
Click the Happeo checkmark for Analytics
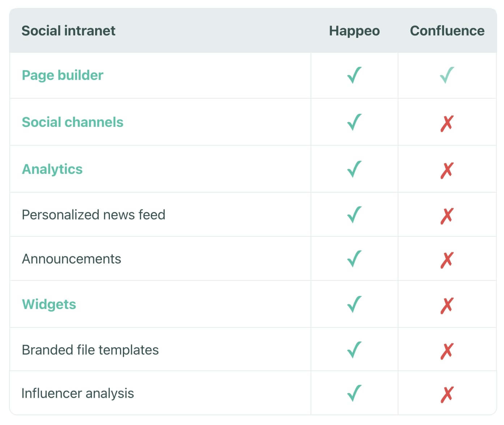354,169
